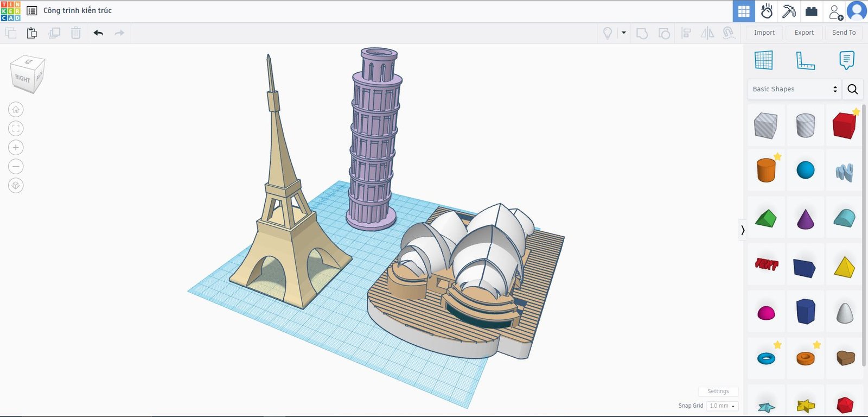
Task: Click the Zoom in plus button
Action: 16,148
